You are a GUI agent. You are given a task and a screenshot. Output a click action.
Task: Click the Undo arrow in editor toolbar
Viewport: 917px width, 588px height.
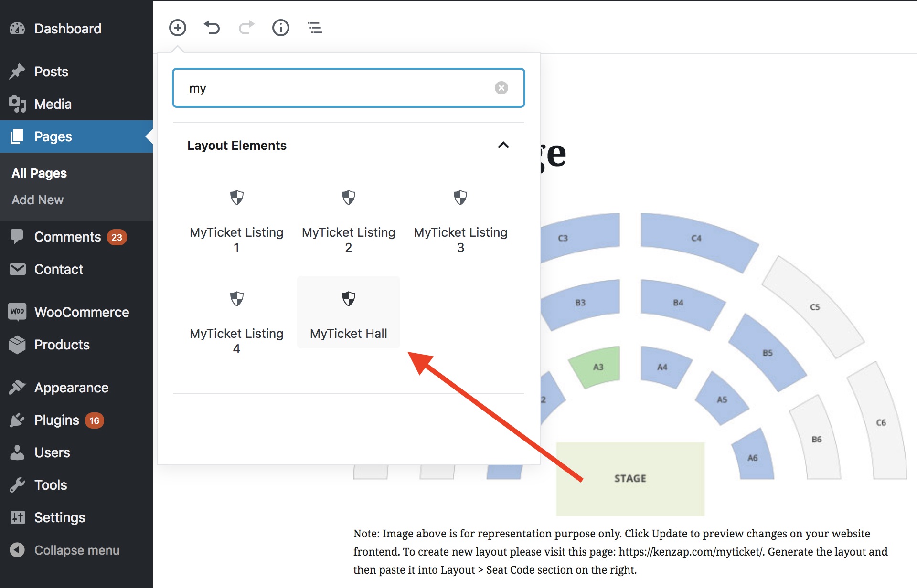(212, 28)
